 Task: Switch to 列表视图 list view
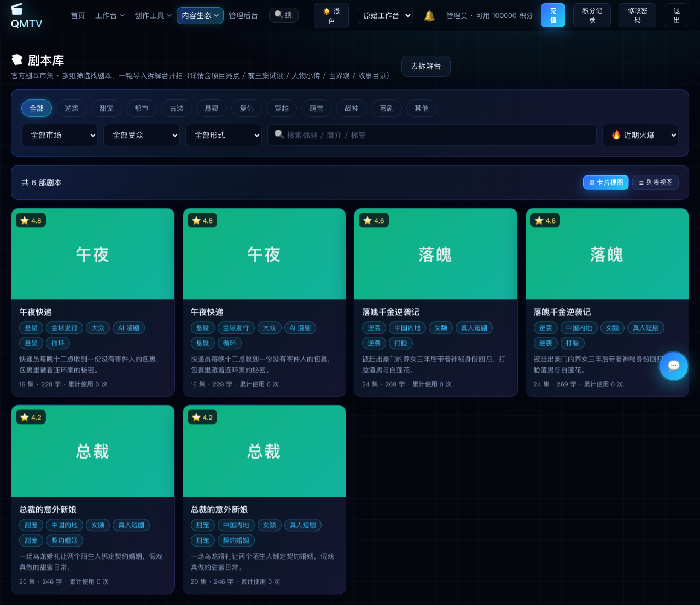656,183
